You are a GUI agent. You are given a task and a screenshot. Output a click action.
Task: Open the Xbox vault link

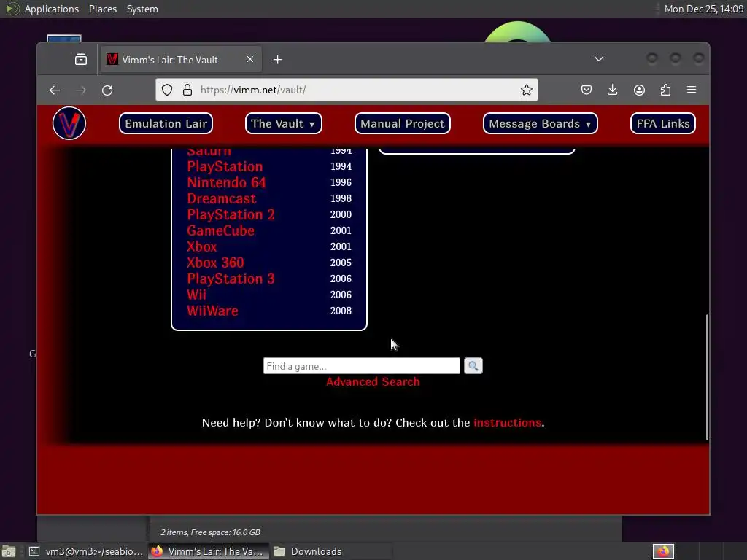click(x=201, y=246)
